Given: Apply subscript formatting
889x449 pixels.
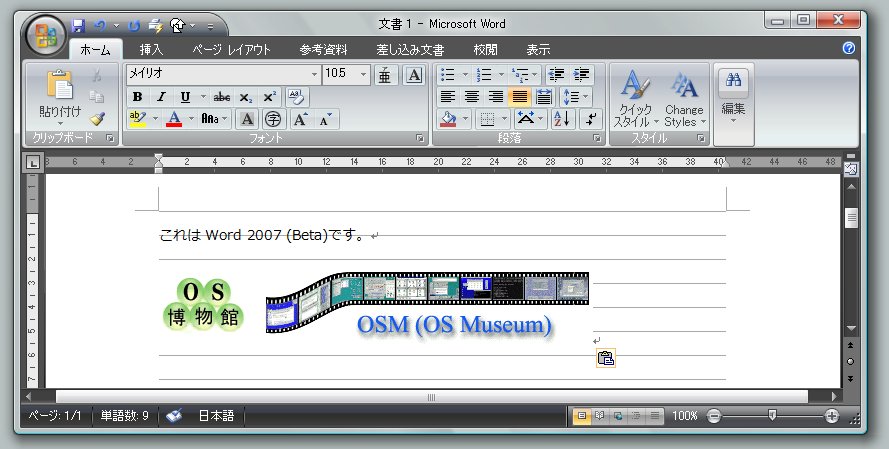Looking at the screenshot, I should (x=245, y=98).
